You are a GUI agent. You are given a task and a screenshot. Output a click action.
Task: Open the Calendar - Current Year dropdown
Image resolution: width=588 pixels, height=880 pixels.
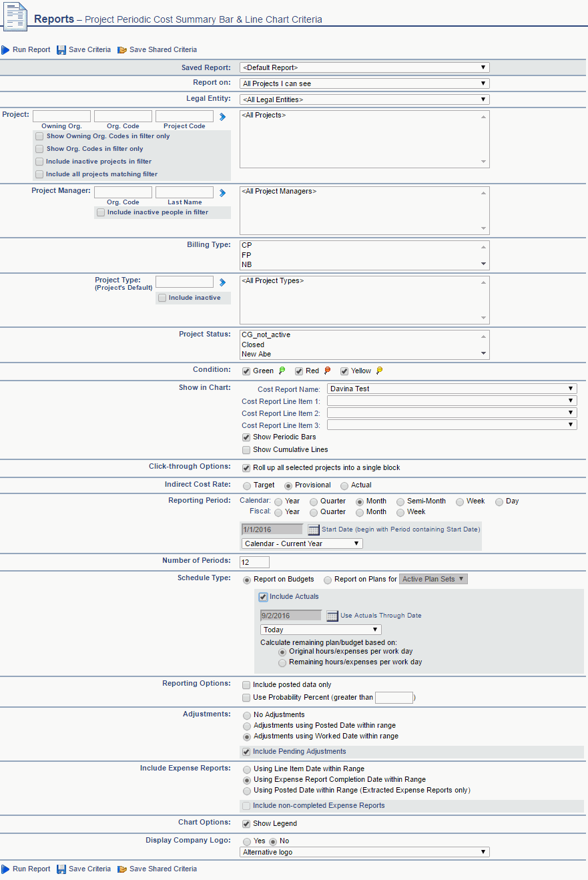(x=302, y=543)
